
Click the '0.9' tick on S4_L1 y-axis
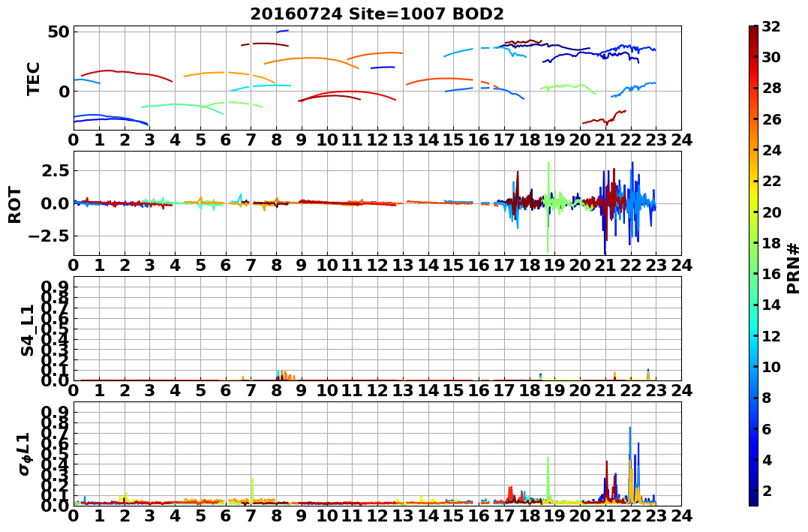pyautogui.click(x=55, y=286)
